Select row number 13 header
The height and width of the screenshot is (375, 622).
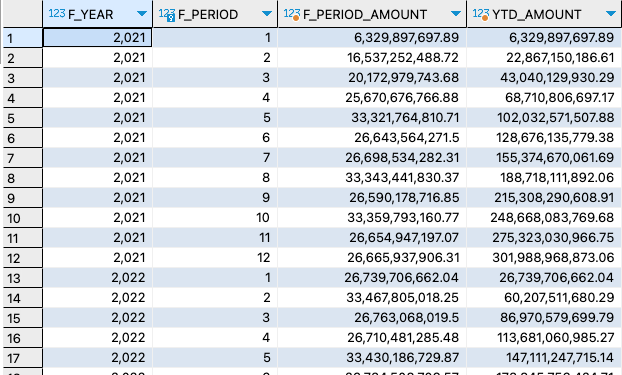pyautogui.click(x=23, y=278)
